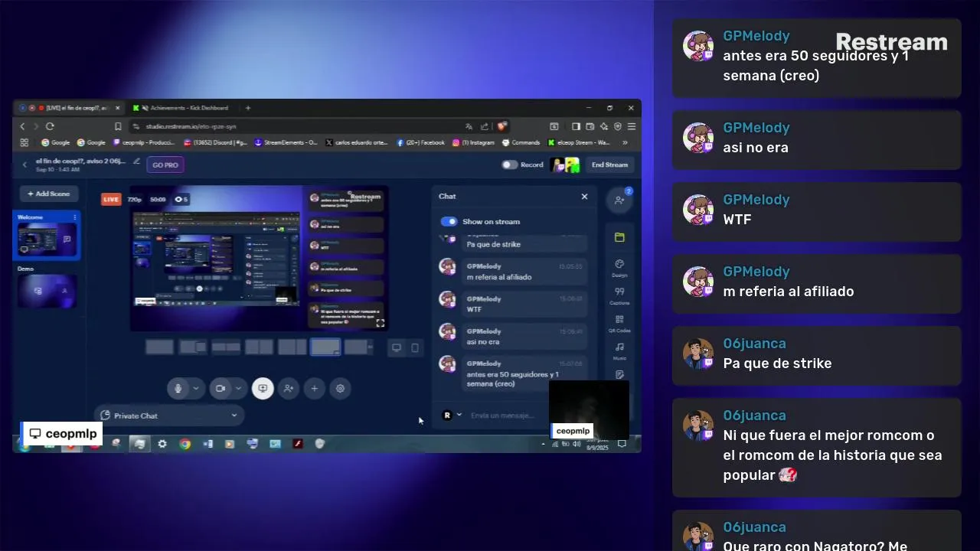Image resolution: width=980 pixels, height=551 pixels.
Task: Click the GO PRO button
Action: (x=165, y=165)
